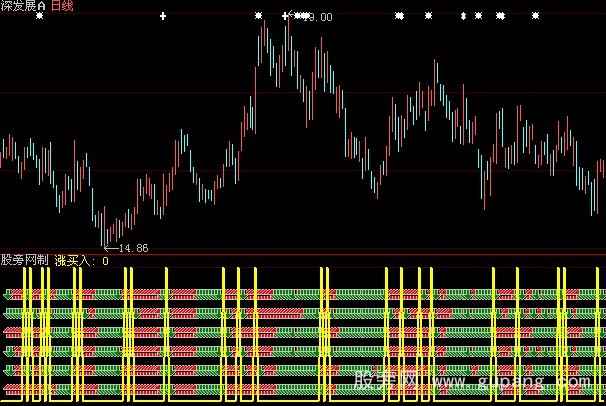Click the star marker just left of diamond marker
Image resolution: width=606 pixels, height=406 pixels.
(x=428, y=17)
